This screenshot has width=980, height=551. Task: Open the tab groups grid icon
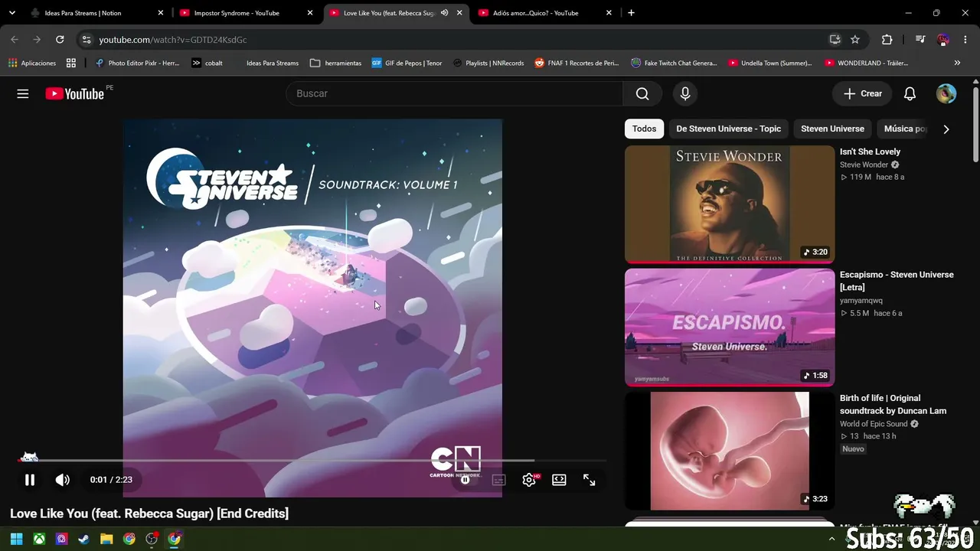point(71,63)
